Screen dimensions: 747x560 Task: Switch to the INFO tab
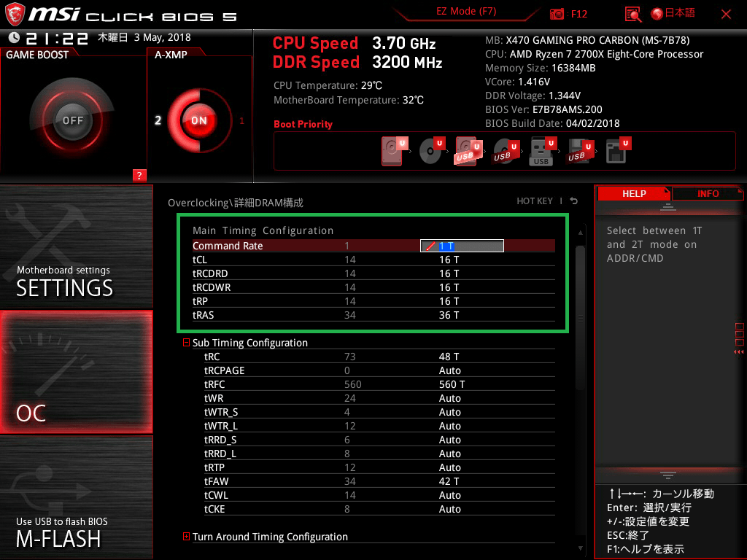[x=708, y=194]
